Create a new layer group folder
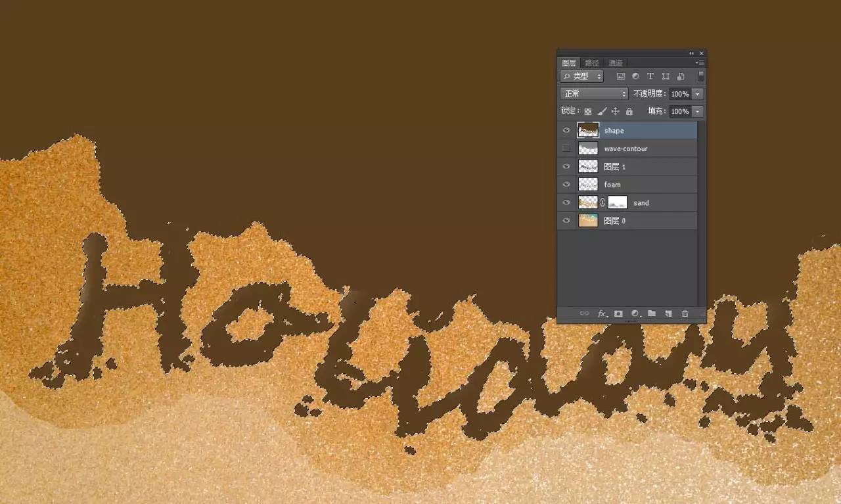The height and width of the screenshot is (504, 841). [x=652, y=314]
